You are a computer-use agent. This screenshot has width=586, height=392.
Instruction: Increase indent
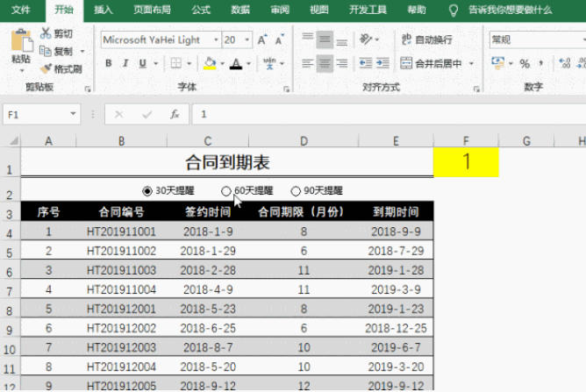[382, 63]
